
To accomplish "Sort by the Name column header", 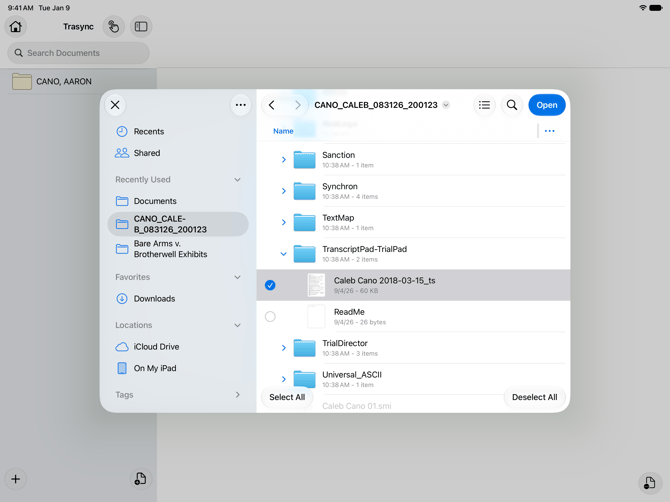I will 283,131.
